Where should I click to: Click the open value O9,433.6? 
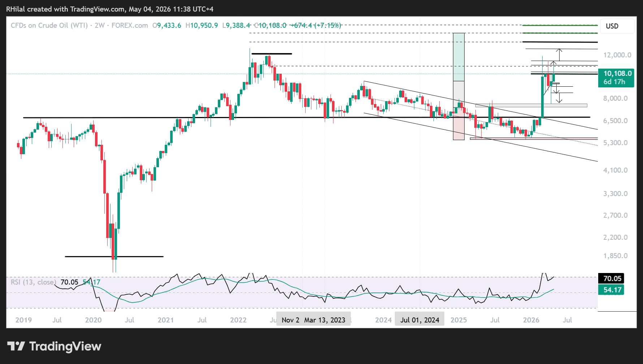[167, 25]
